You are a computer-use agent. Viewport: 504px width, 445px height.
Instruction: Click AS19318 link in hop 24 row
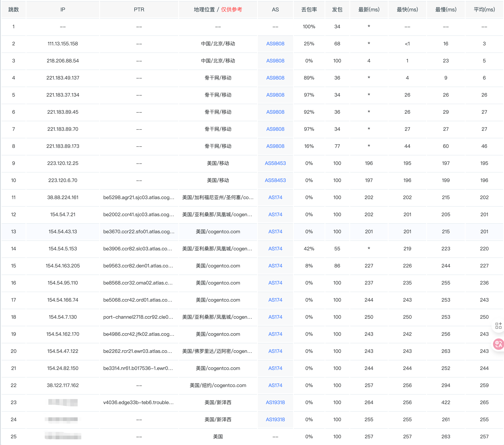275,419
